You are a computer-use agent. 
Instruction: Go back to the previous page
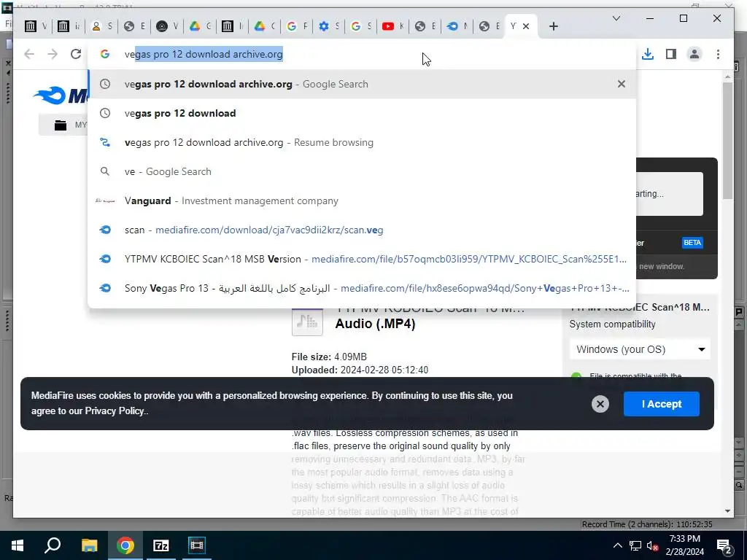tap(29, 54)
